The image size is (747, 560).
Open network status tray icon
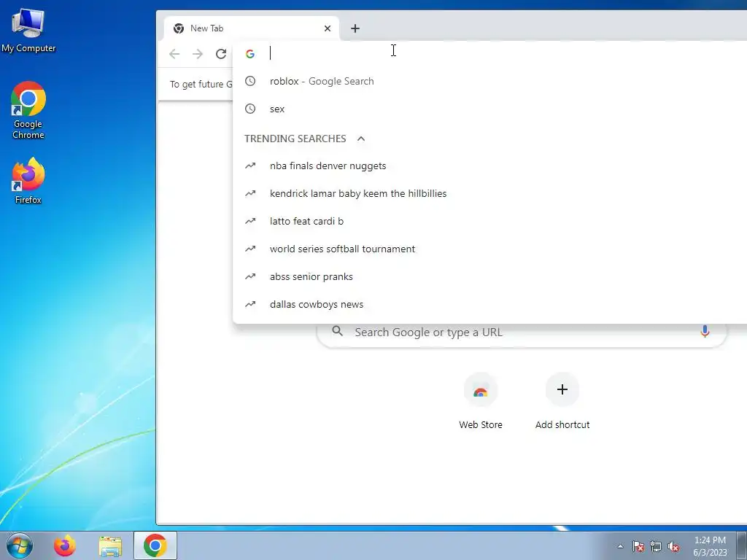point(656,546)
